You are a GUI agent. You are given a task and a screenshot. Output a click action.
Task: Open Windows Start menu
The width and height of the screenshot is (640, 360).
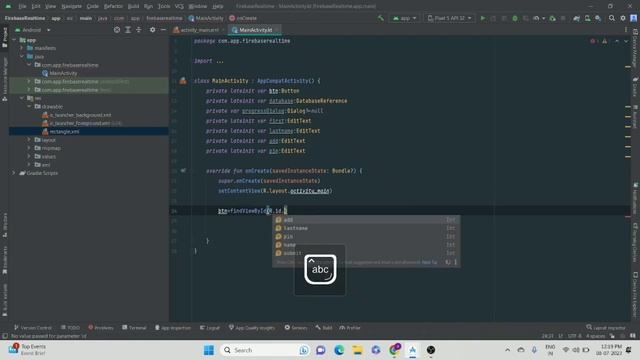click(x=209, y=350)
